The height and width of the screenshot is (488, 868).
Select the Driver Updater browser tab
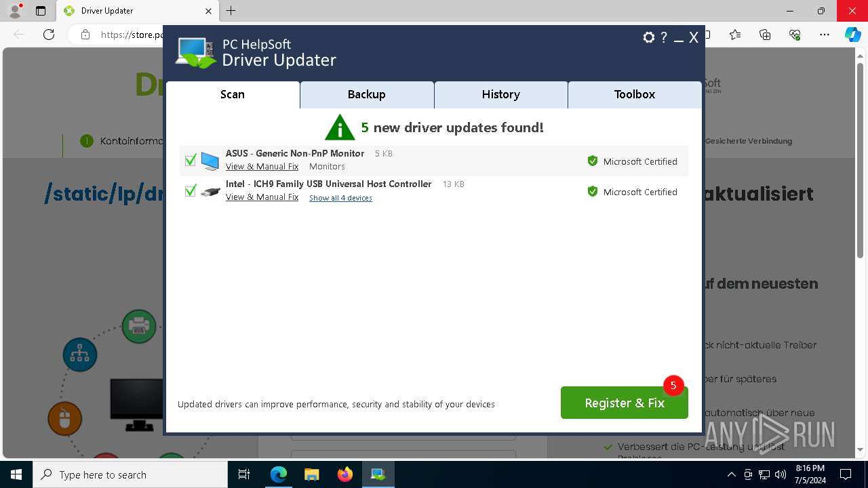138,11
